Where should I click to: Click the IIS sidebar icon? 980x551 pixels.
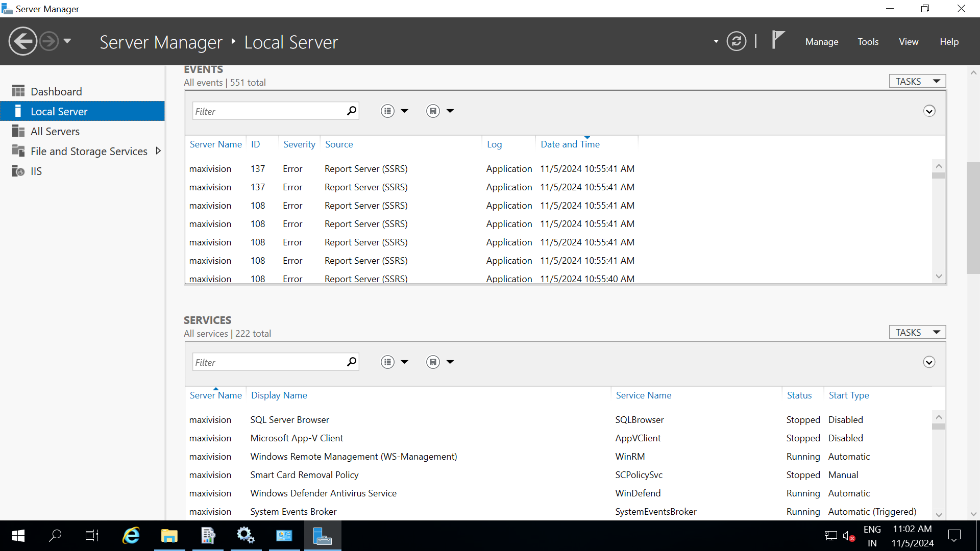pos(18,171)
